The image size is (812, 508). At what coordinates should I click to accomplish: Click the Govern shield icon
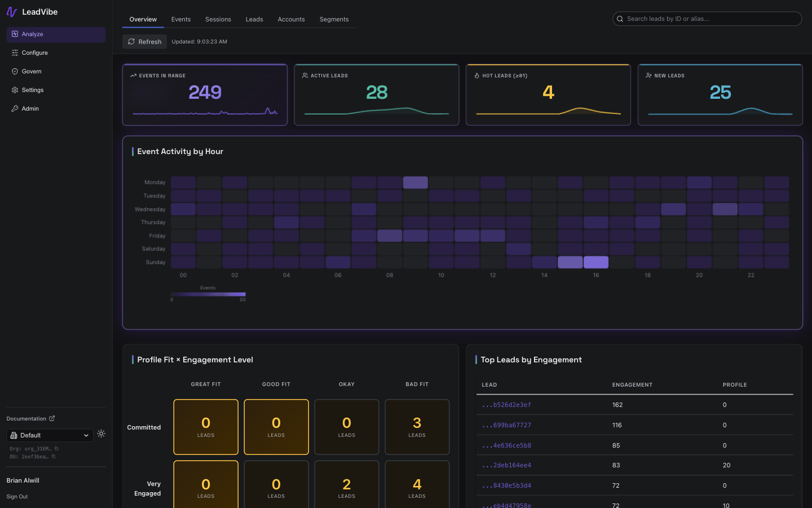(14, 71)
